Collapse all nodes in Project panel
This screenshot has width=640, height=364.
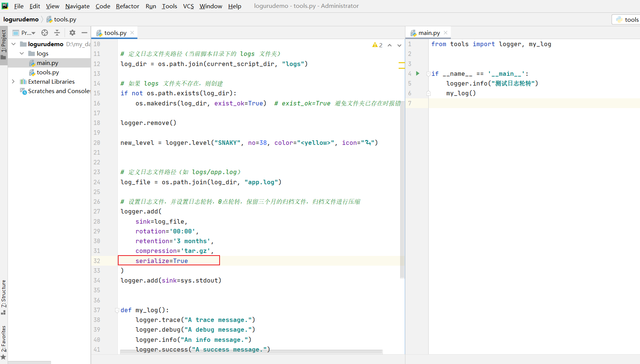click(x=57, y=33)
